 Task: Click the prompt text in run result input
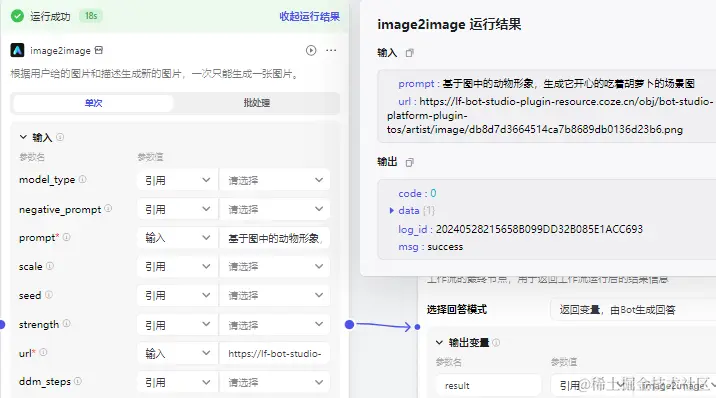pyautogui.click(x=569, y=84)
